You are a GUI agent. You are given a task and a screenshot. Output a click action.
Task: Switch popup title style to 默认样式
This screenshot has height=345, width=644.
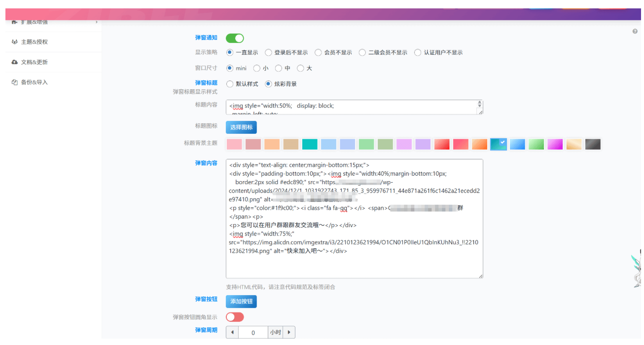[x=230, y=84]
